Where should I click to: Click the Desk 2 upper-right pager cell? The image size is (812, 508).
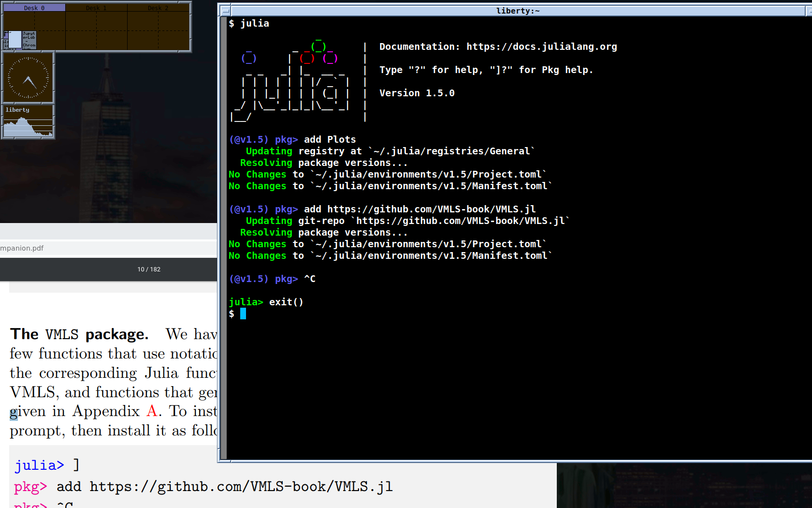point(174,22)
